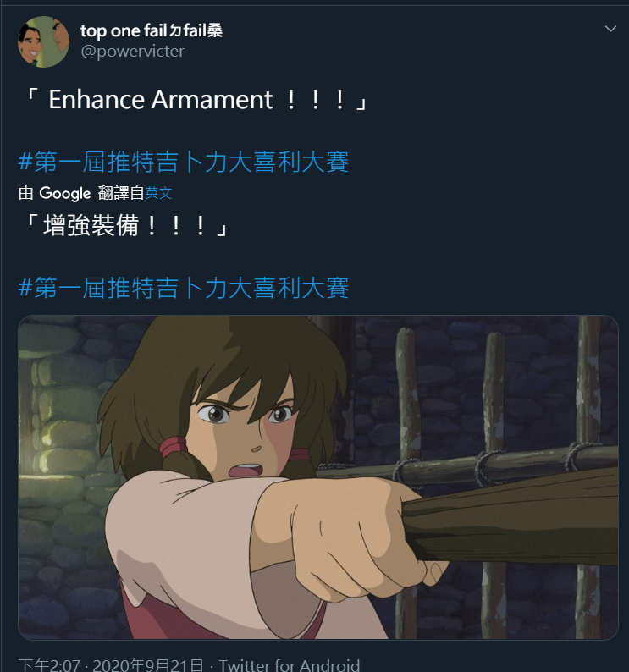Open the hashtag below the translated text
The width and height of the screenshot is (629, 672).
[x=184, y=287]
